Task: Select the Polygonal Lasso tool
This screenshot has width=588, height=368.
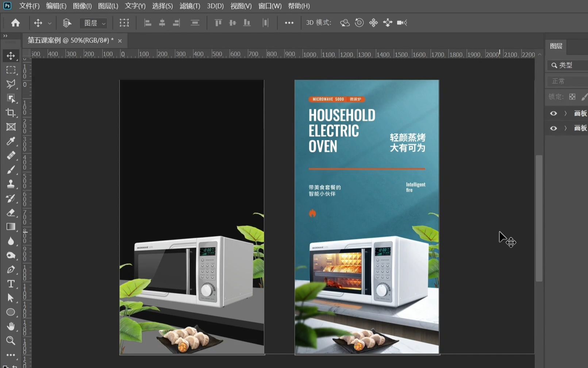Action: click(x=11, y=84)
